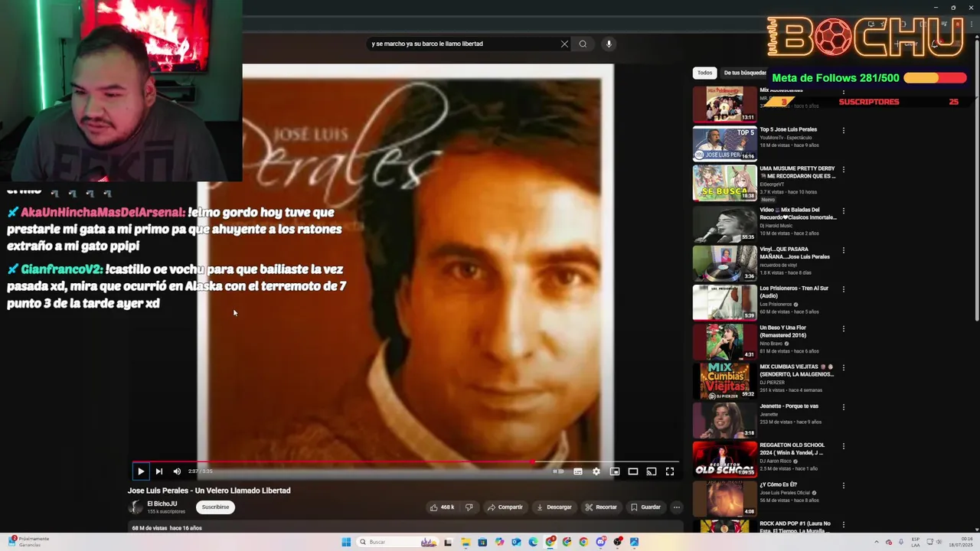Image resolution: width=980 pixels, height=551 pixels.
Task: Open options for Los Prisioneros Tren Al Sur
Action: 844,289
